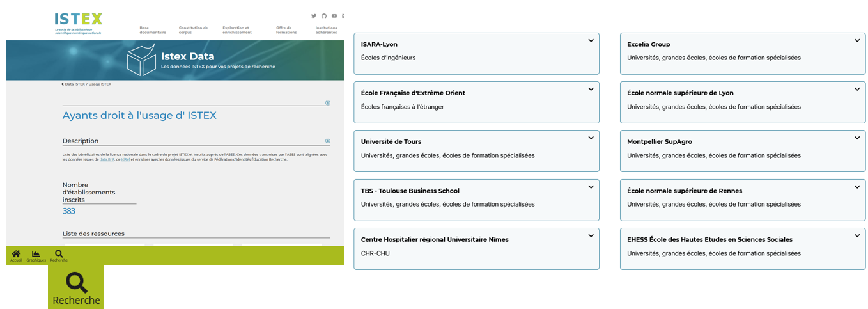
Task: Expand the Excelia Group card chevron
Action: tap(857, 41)
